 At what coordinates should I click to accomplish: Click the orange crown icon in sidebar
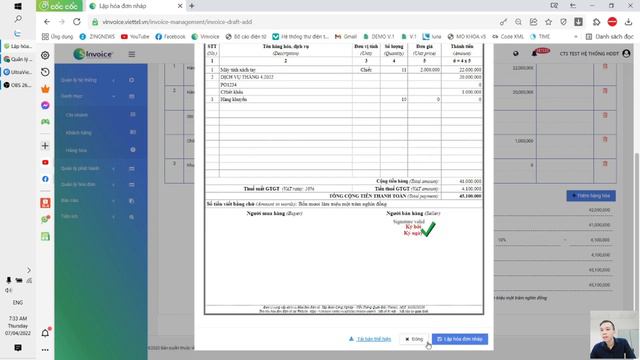(45, 89)
